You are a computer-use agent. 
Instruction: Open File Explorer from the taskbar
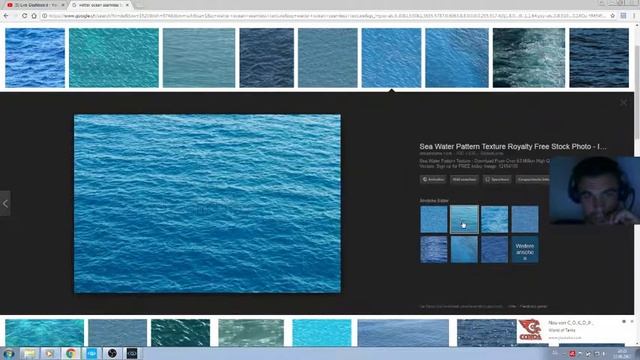(x=29, y=353)
